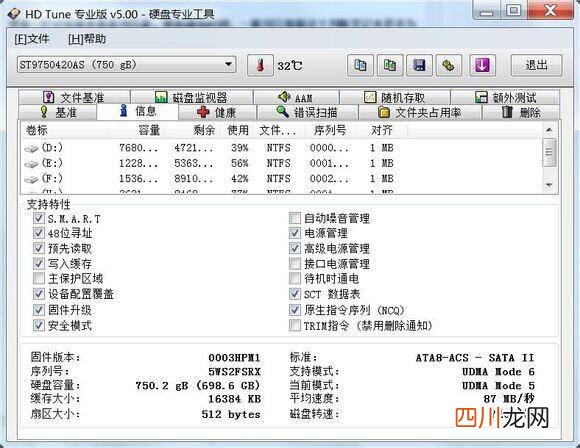Open the 额外测试 tab
The height and width of the screenshot is (448, 580).
tap(505, 97)
